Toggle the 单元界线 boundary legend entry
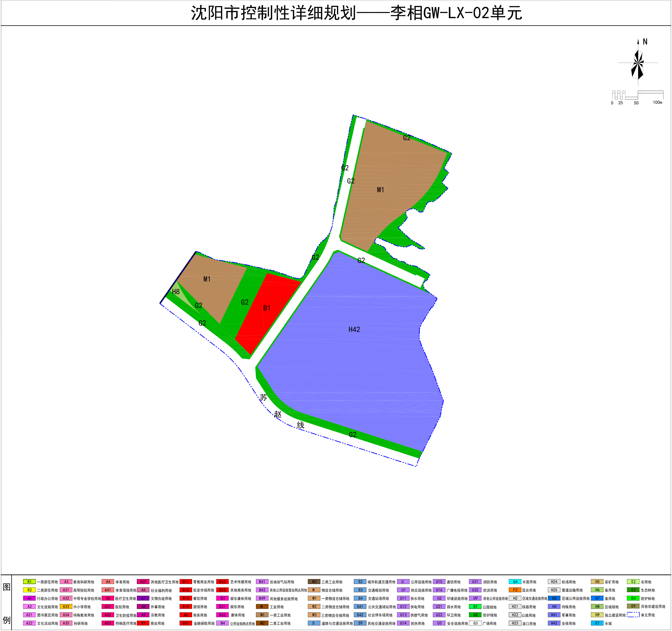 point(633,615)
